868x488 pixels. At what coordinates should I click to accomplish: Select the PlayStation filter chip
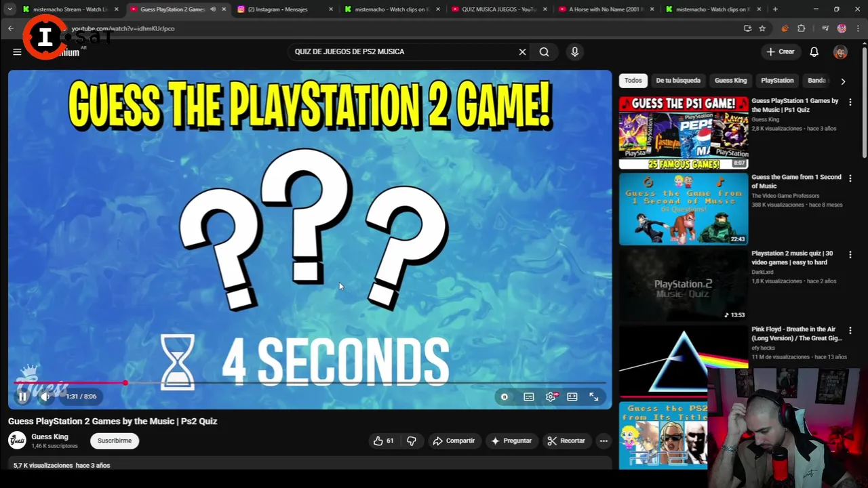pos(777,81)
